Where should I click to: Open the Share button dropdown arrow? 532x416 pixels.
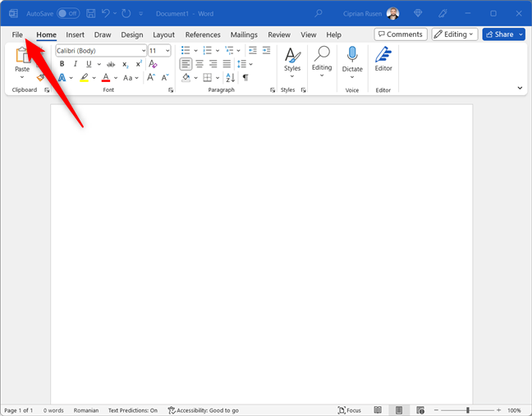521,34
